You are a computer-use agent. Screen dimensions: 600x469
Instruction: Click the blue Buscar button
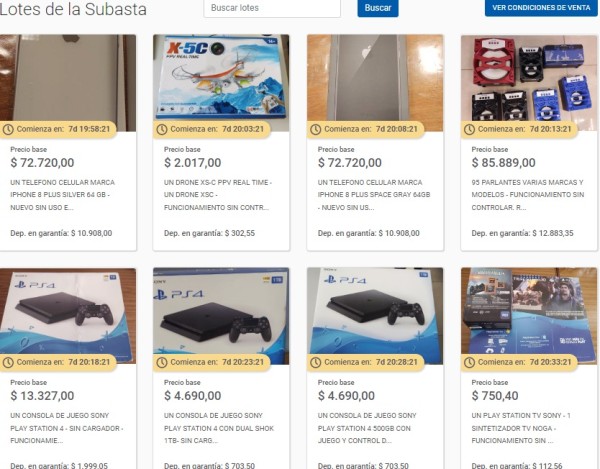click(x=378, y=8)
